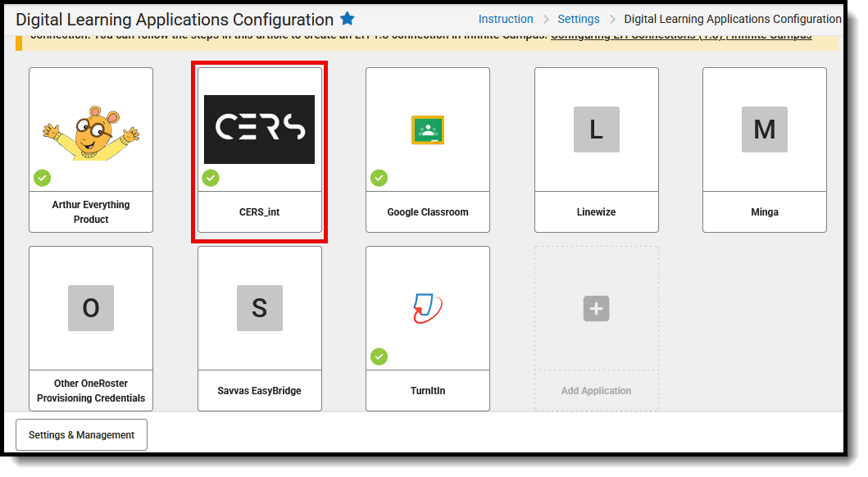868x477 pixels.
Task: Click the Digital Learning Applications Configuration breadcrumb
Action: coord(732,18)
